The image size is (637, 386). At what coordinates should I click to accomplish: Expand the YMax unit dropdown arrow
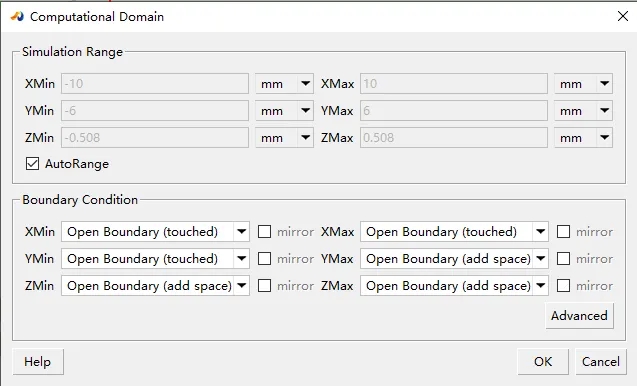pos(604,111)
